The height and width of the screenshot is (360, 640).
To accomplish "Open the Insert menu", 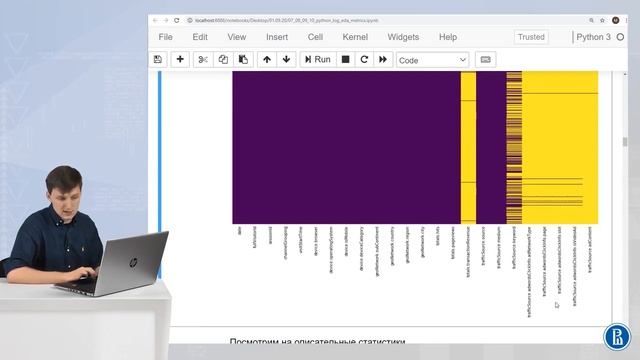I will pyautogui.click(x=277, y=37).
